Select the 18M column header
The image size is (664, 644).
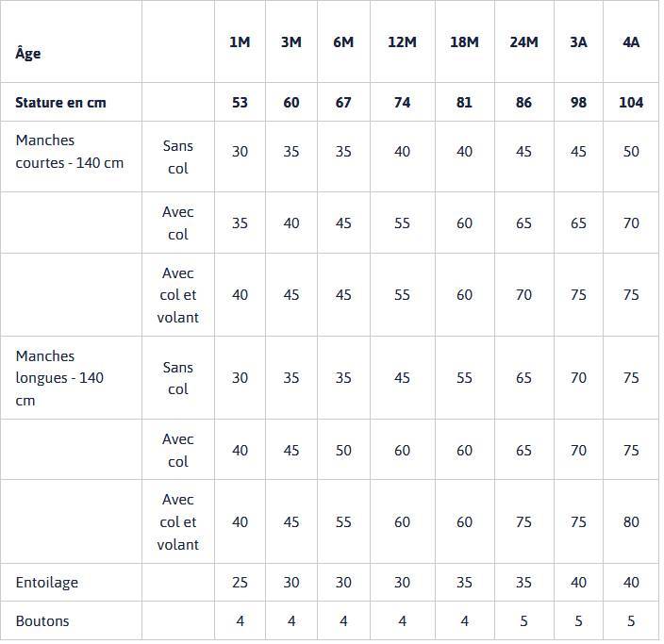pyautogui.click(x=464, y=42)
